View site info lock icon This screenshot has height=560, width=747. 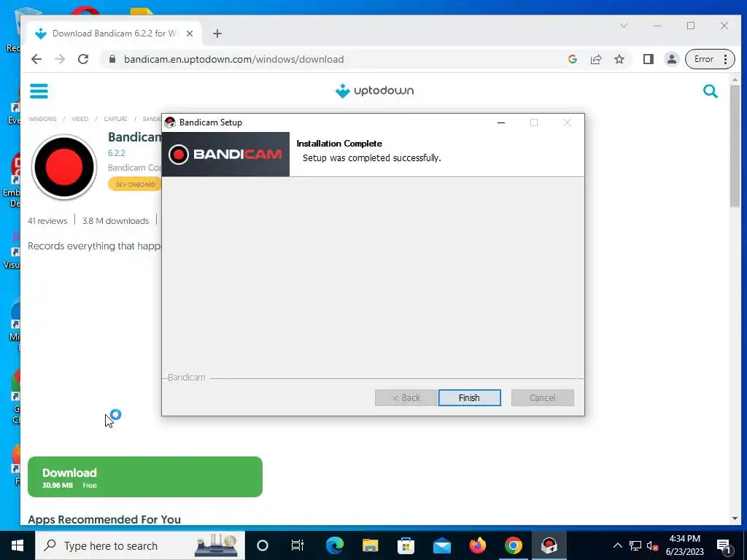pyautogui.click(x=112, y=59)
